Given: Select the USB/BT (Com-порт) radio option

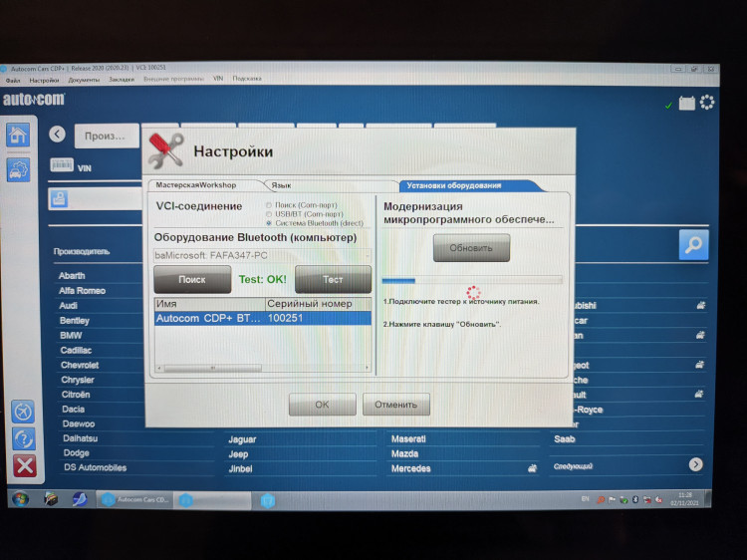Looking at the screenshot, I should [268, 213].
